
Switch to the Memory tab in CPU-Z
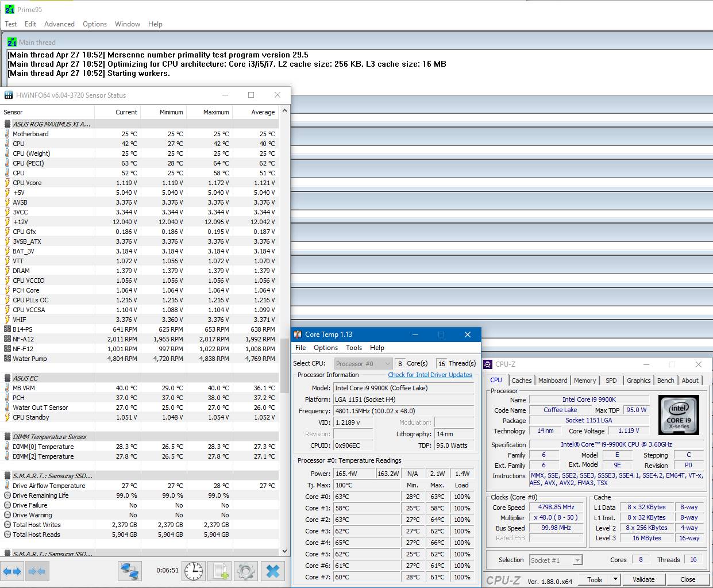pos(584,381)
